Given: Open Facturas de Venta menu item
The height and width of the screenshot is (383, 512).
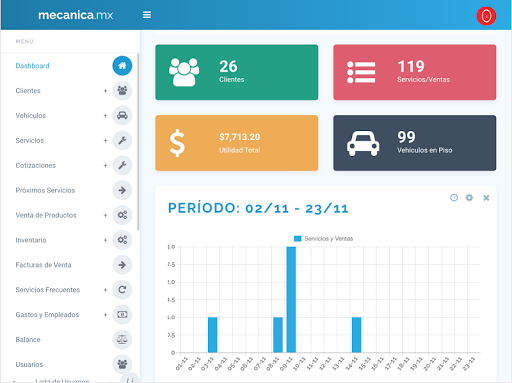Looking at the screenshot, I should (43, 265).
